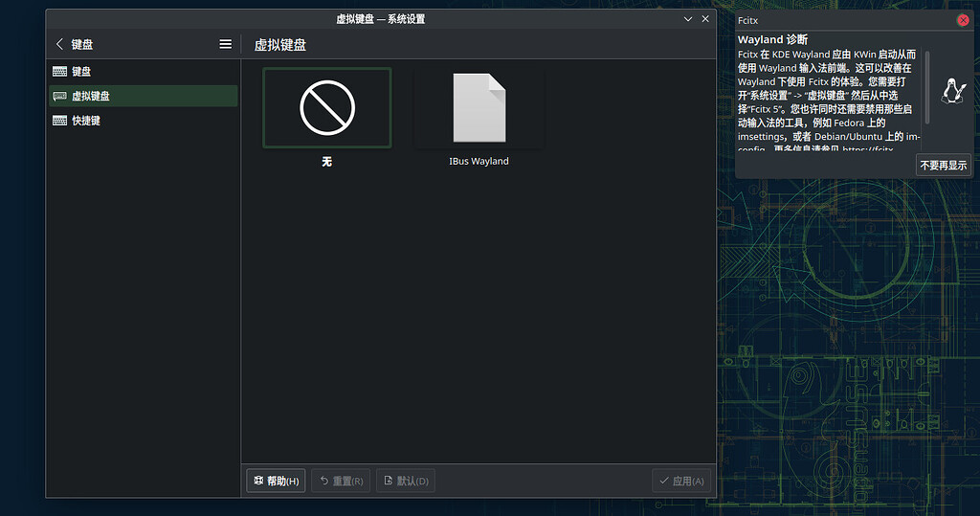The height and width of the screenshot is (516, 980).
Task: Click the IBus Wayland label text
Action: tap(479, 162)
